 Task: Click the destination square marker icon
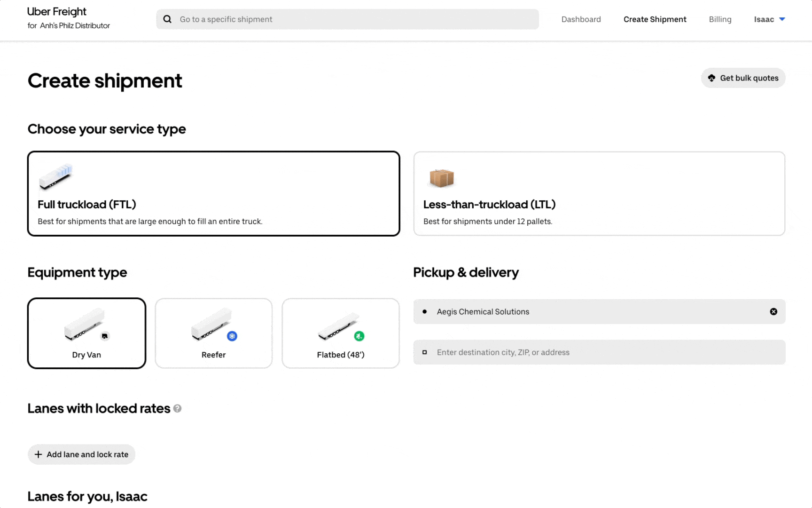tap(425, 352)
